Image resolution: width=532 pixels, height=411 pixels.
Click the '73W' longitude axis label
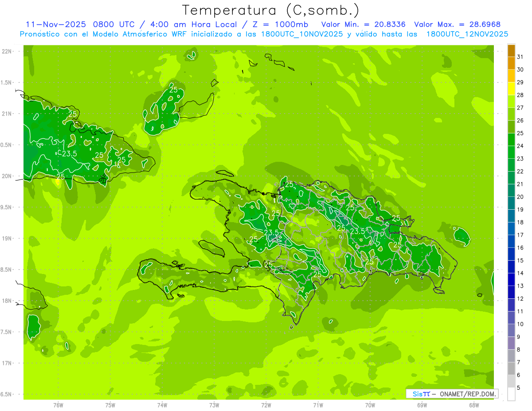214,405
